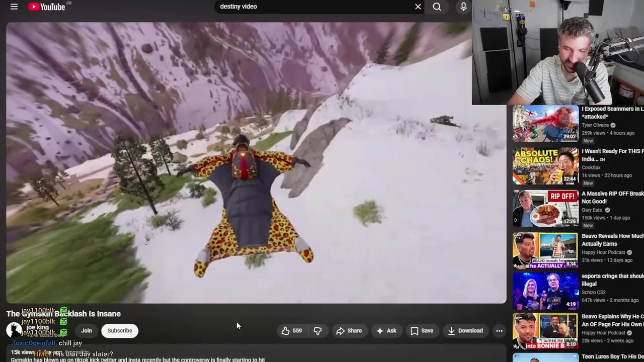Open 'Teen Lures Boy To His' video title
Screen dimensions: 644x362
click(x=613, y=357)
